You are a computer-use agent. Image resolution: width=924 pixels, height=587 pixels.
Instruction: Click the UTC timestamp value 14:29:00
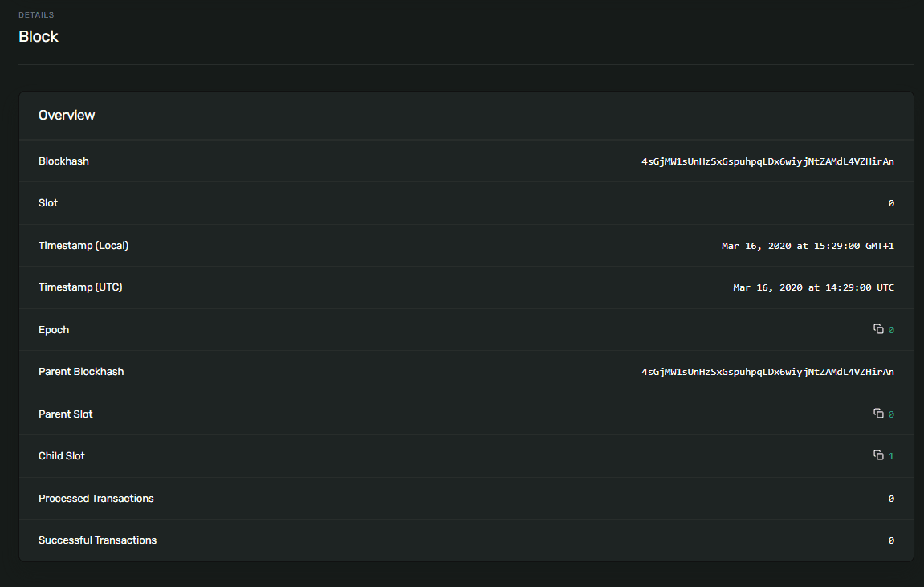[813, 287]
